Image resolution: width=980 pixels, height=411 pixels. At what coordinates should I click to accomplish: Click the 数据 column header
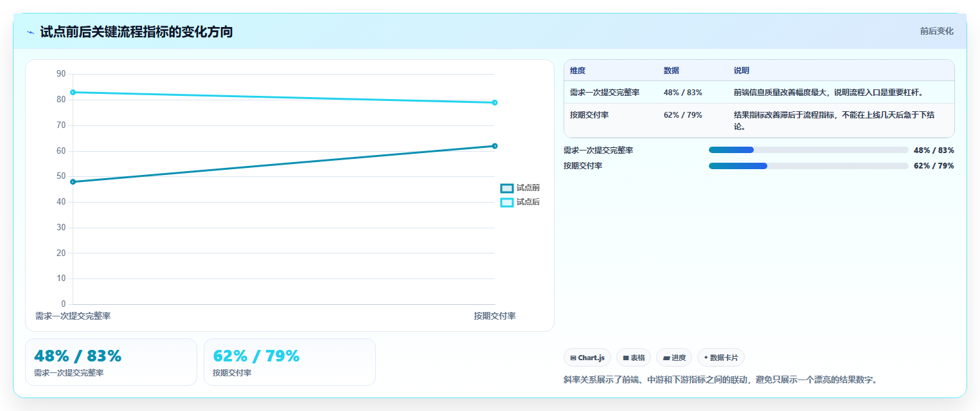(x=672, y=71)
